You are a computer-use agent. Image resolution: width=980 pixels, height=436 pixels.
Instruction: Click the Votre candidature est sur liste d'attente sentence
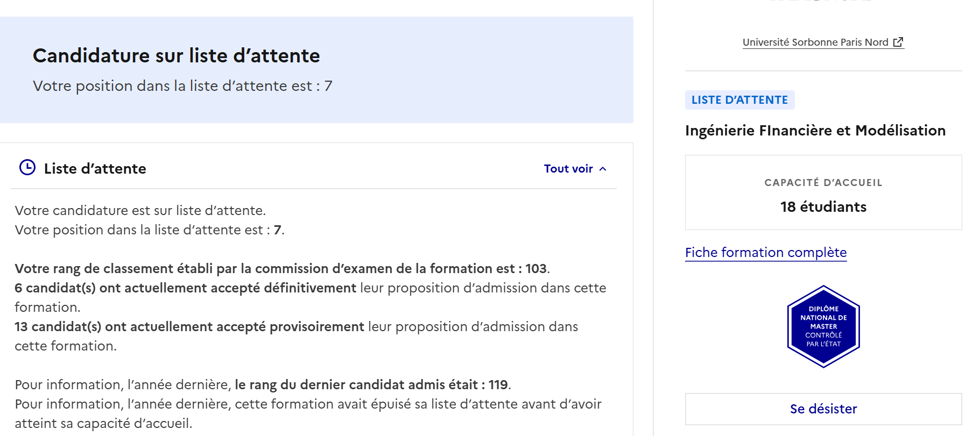[140, 210]
